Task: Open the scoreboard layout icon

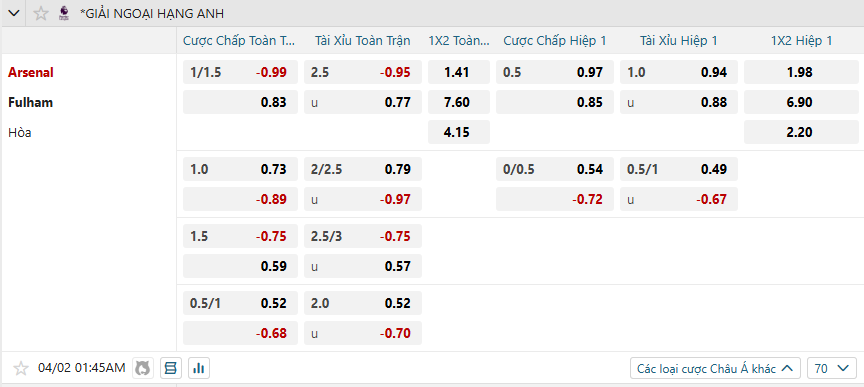Action: click(171, 368)
